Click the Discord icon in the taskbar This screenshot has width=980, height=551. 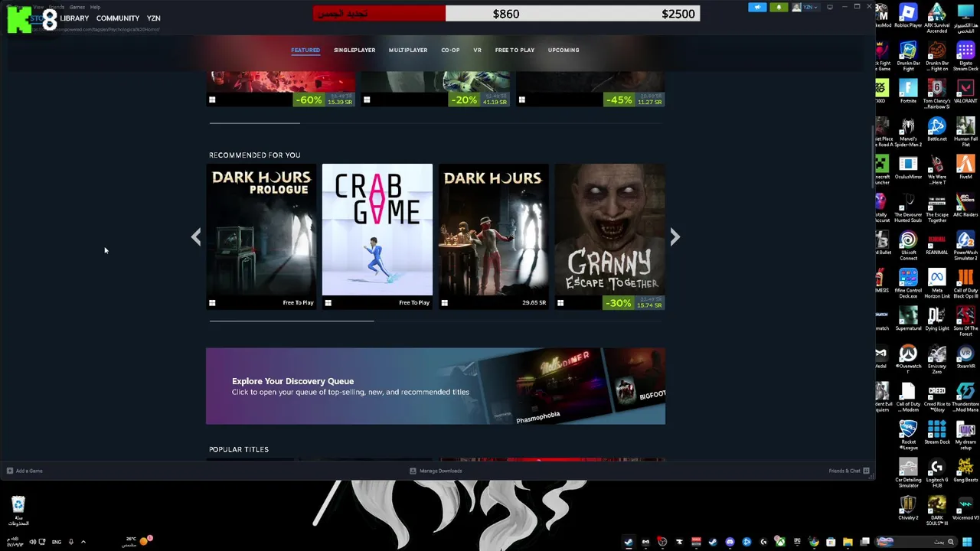(730, 542)
